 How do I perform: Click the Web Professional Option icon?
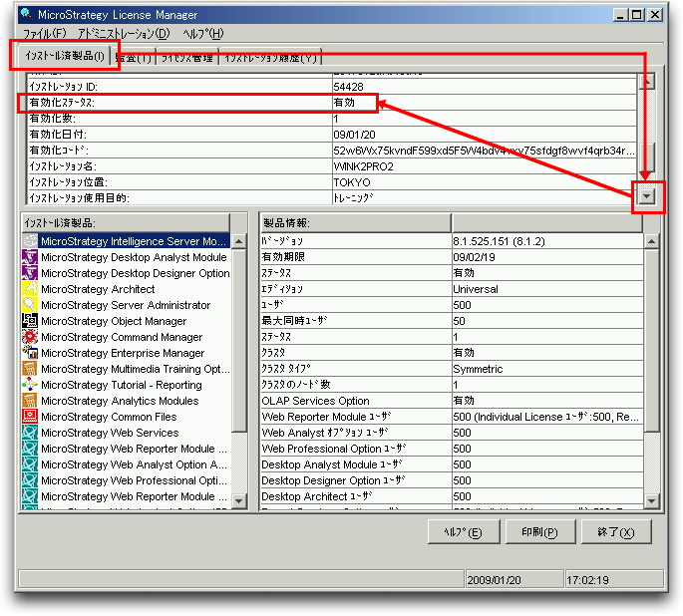[30, 480]
